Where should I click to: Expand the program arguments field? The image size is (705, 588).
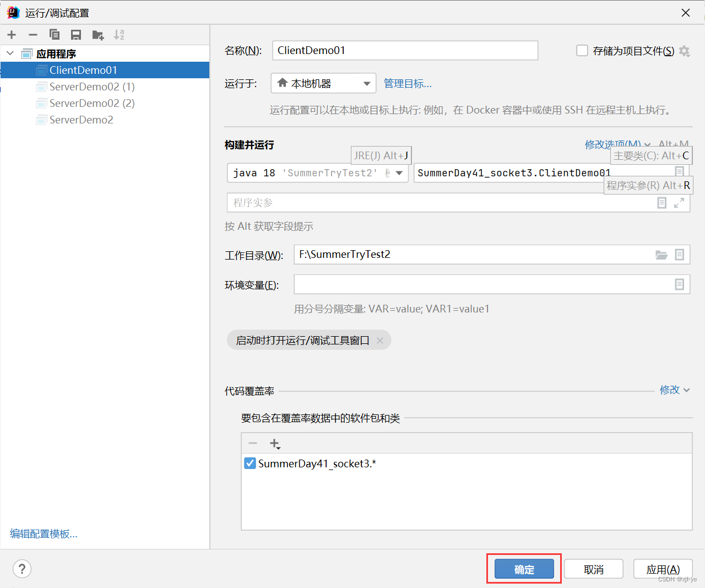(x=679, y=203)
